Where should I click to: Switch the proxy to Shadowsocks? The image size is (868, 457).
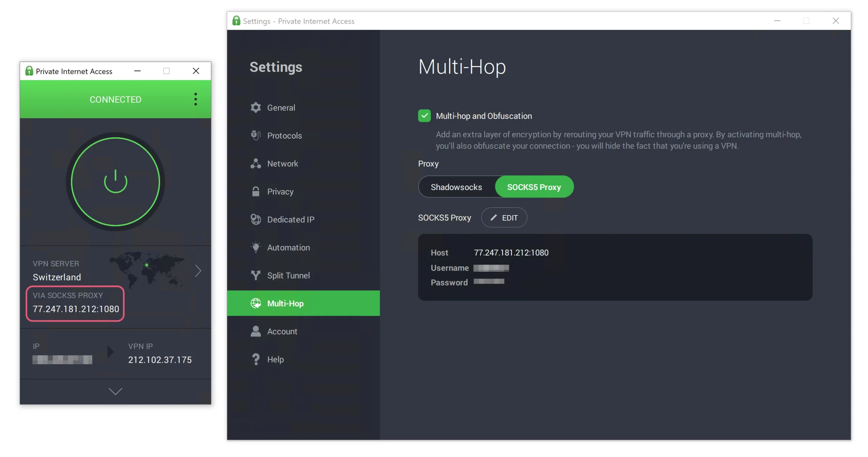click(x=456, y=187)
